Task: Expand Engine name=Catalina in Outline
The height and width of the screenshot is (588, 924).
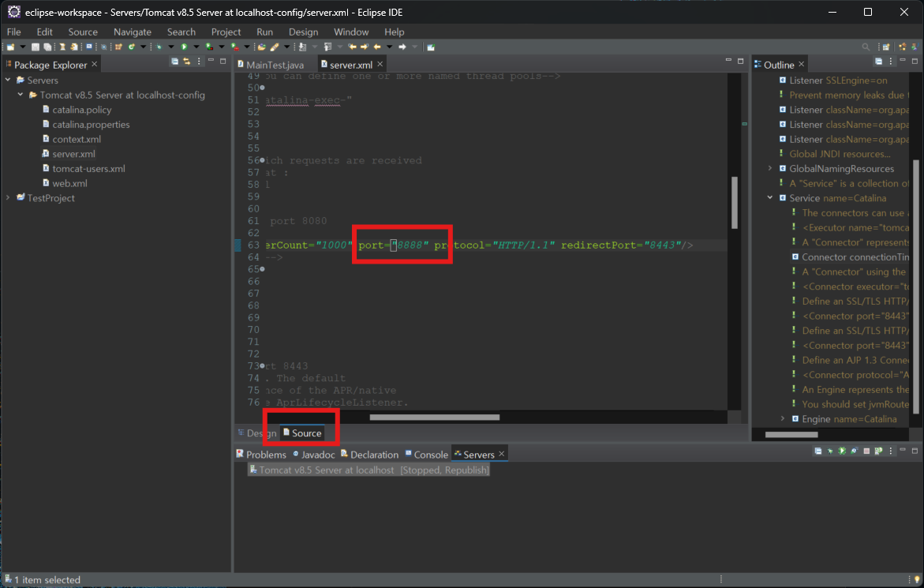Action: (x=783, y=419)
